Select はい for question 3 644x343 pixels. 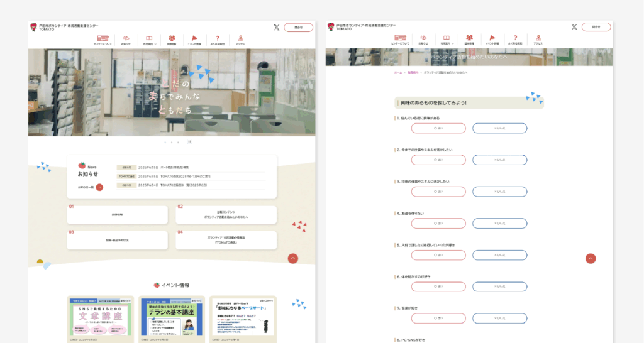[438, 192]
